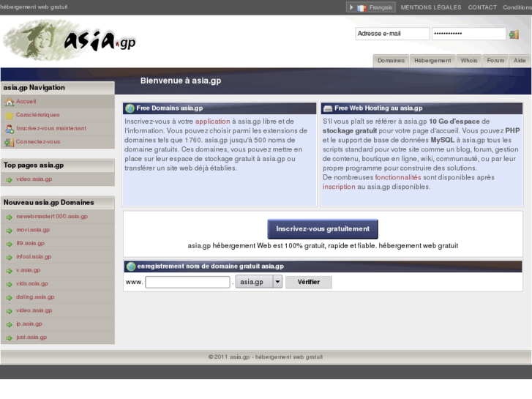Image resolution: width=532 pixels, height=399 pixels.
Task: Open MENTIONS LÉGALES in top bar
Action: coord(431,7)
